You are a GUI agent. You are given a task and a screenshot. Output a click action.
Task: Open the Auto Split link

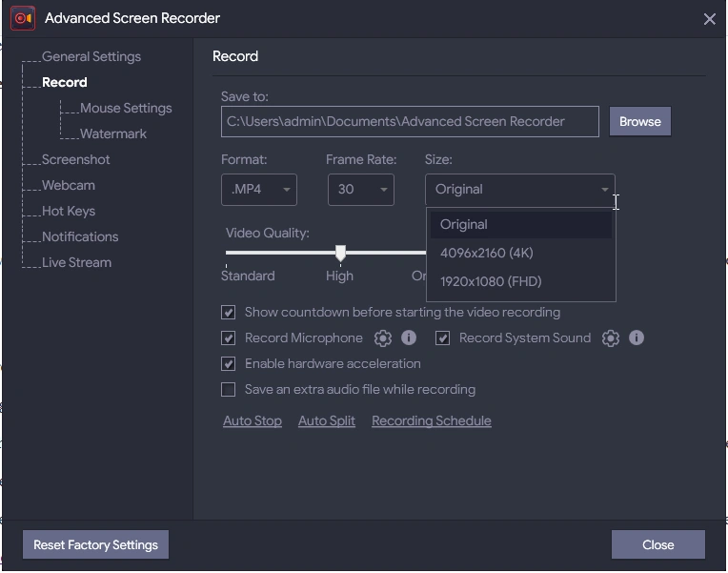tap(327, 421)
